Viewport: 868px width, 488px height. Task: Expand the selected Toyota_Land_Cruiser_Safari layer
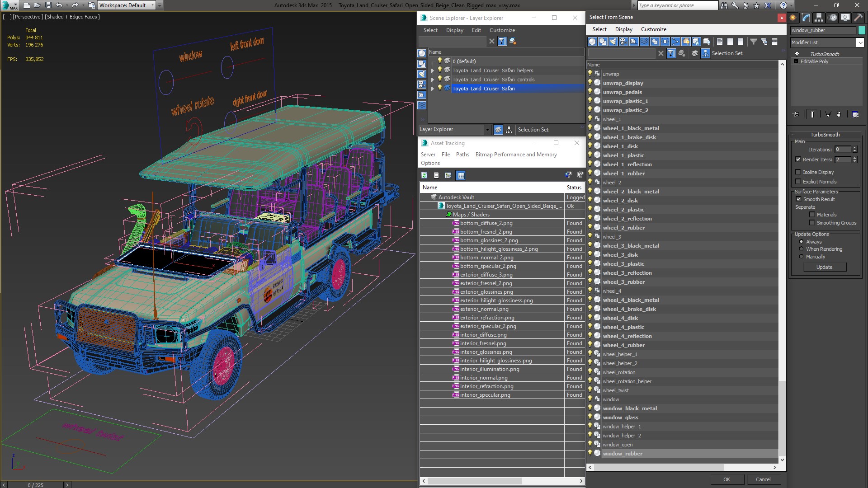[x=433, y=89]
